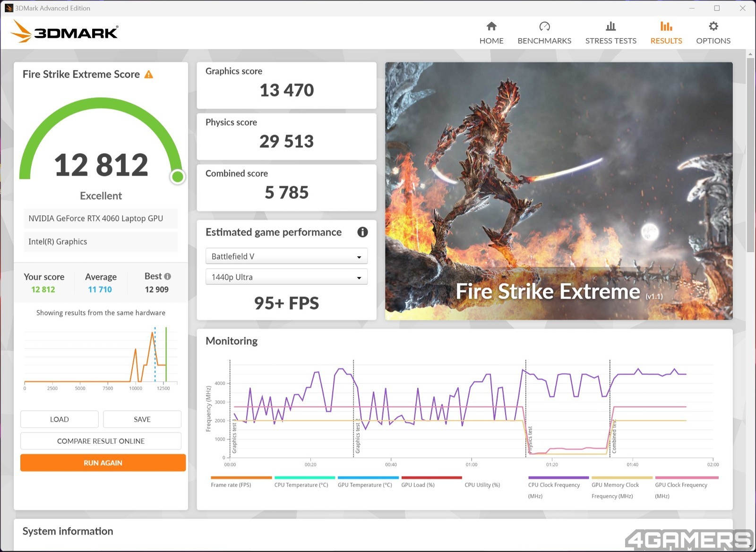Click the Excellent rating label
Image resolution: width=756 pixels, height=552 pixels.
tap(101, 195)
